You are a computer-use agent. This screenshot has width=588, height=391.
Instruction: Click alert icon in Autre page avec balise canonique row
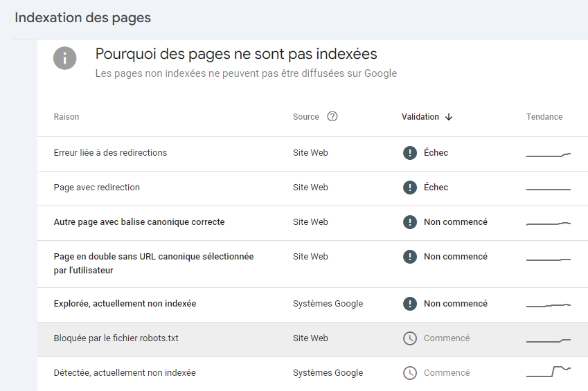click(410, 222)
